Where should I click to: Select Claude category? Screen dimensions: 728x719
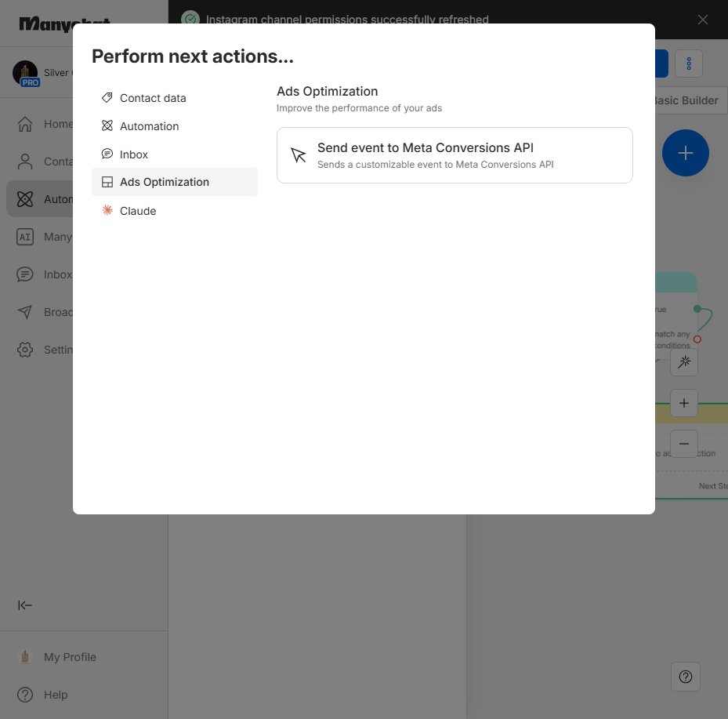pyautogui.click(x=174, y=211)
